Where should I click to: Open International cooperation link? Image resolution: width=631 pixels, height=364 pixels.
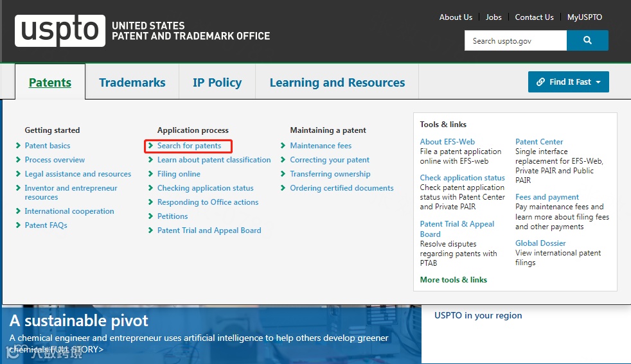69,211
